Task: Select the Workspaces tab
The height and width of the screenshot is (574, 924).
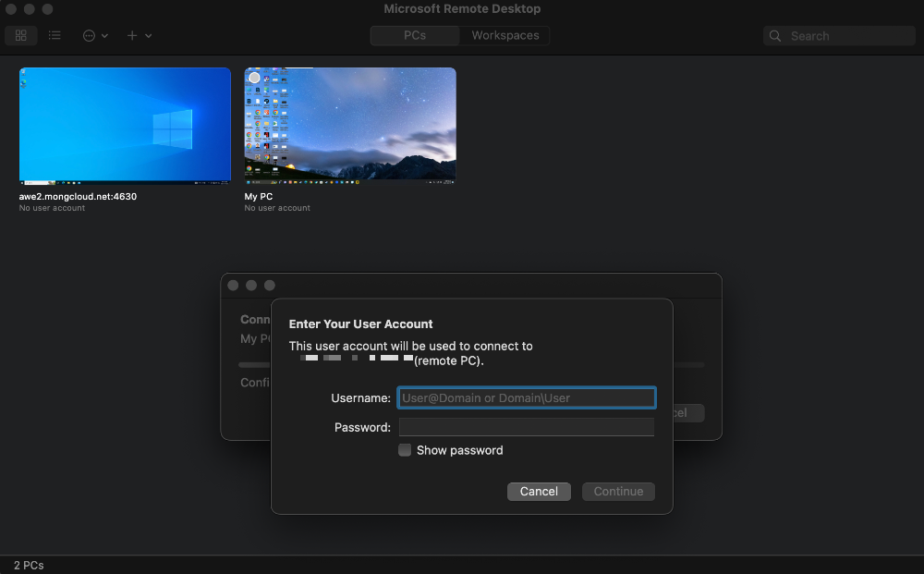Action: [505, 35]
